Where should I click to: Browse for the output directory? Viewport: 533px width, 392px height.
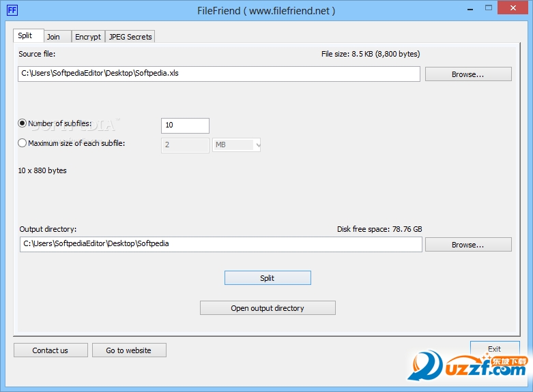468,245
